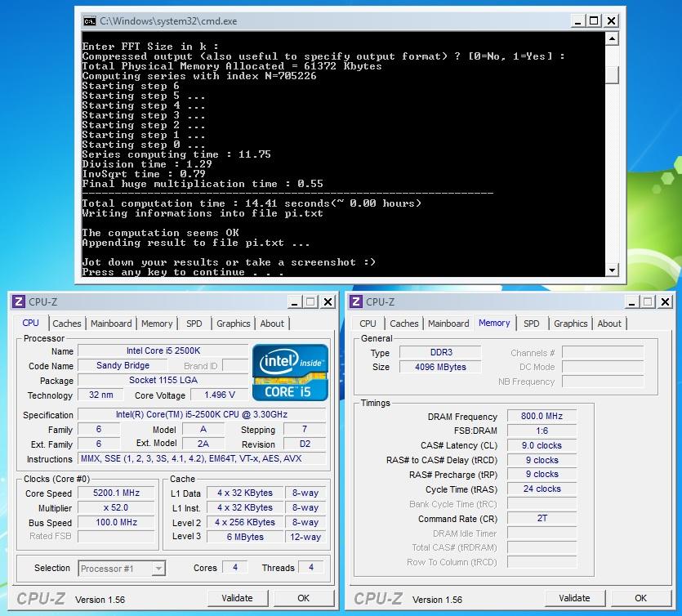Open Mainboard tab in left CPU-Z window
Image resolution: width=682 pixels, height=616 pixels.
click(x=111, y=324)
